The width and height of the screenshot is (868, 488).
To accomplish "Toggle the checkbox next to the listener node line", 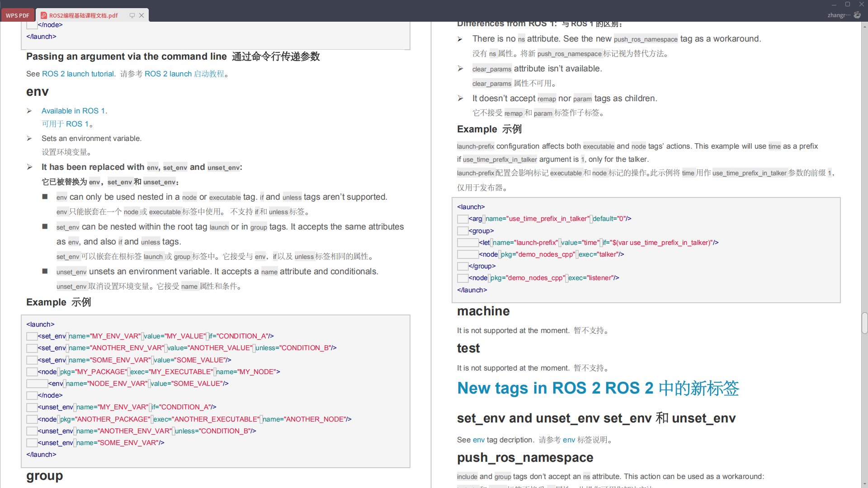I will coord(462,278).
